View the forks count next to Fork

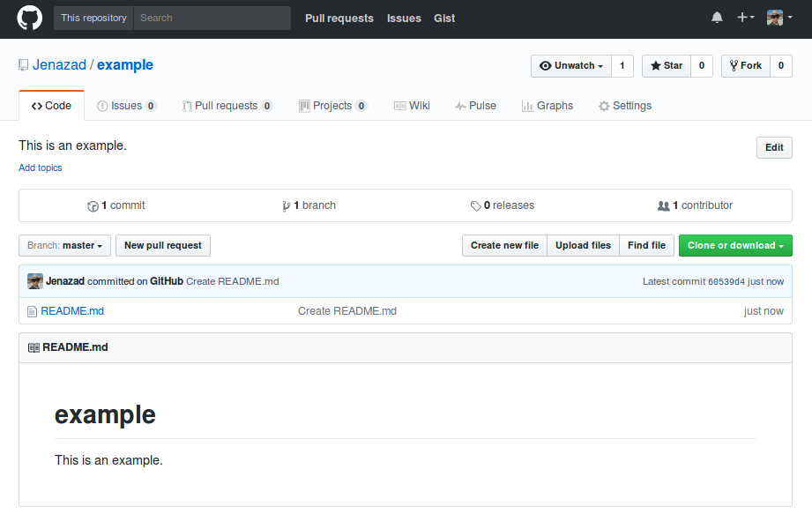(781, 66)
